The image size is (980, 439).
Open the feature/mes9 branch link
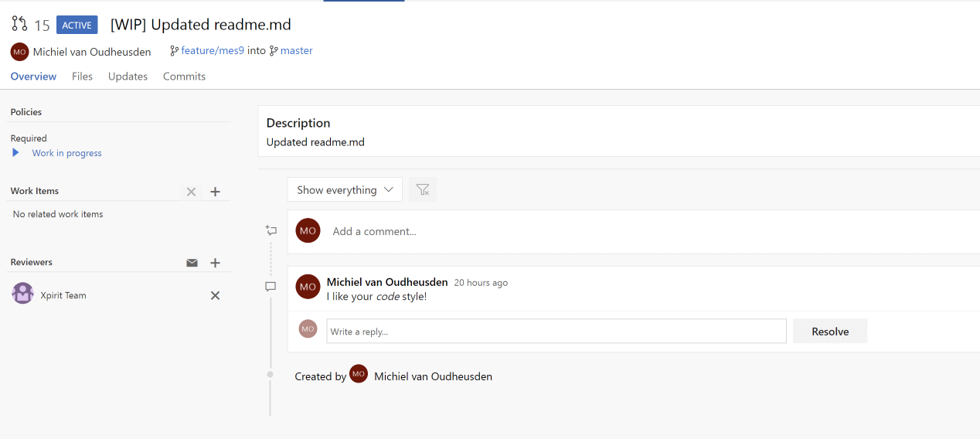[213, 51]
